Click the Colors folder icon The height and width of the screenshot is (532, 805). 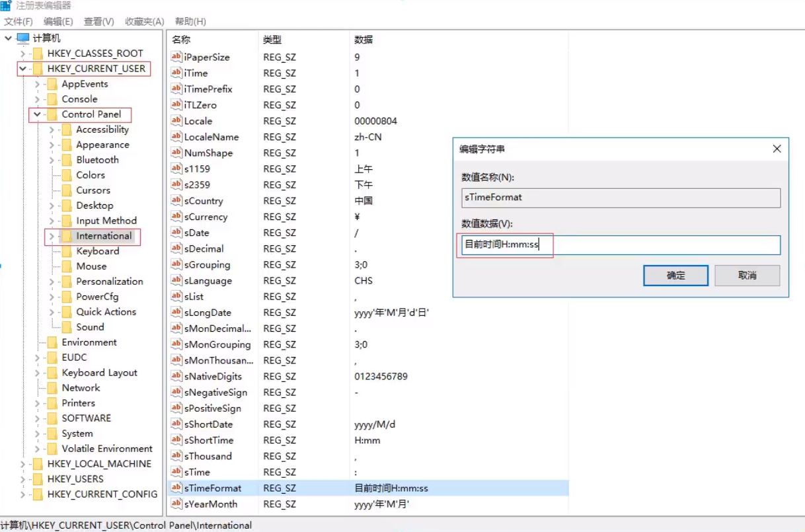pos(67,175)
